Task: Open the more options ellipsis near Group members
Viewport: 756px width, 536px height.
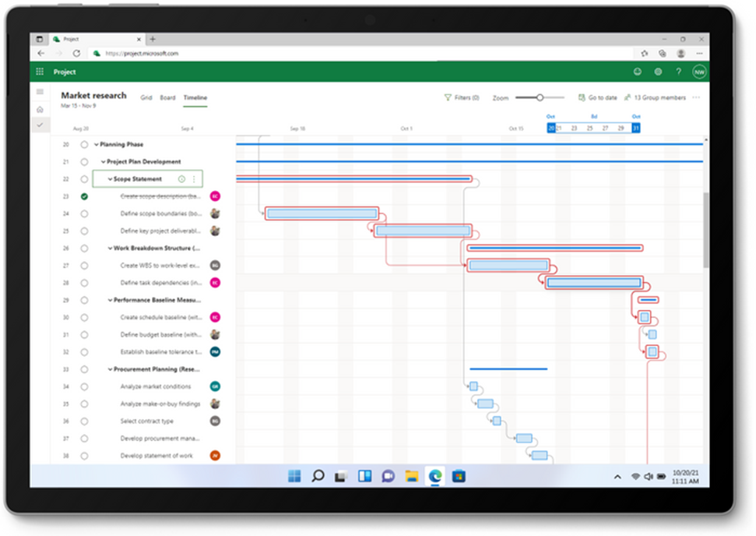Action: pos(696,97)
